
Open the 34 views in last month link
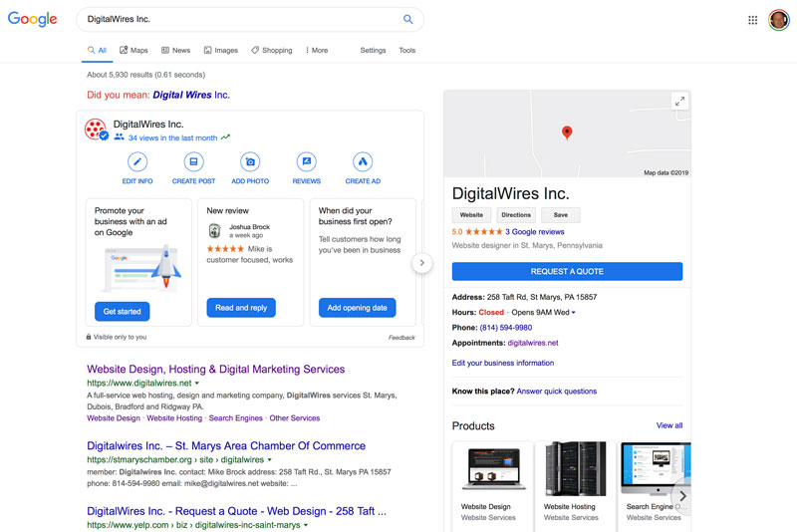172,137
